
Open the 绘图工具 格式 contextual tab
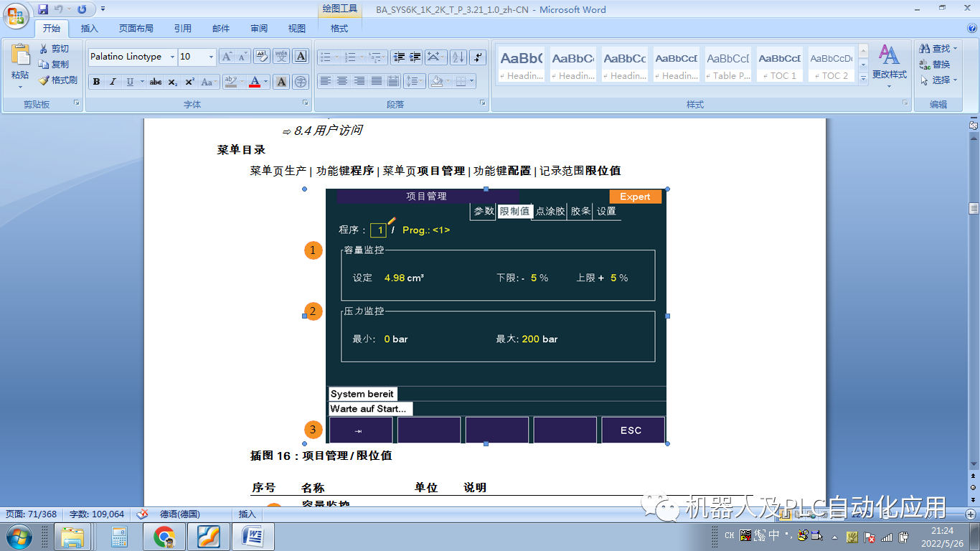coord(338,29)
